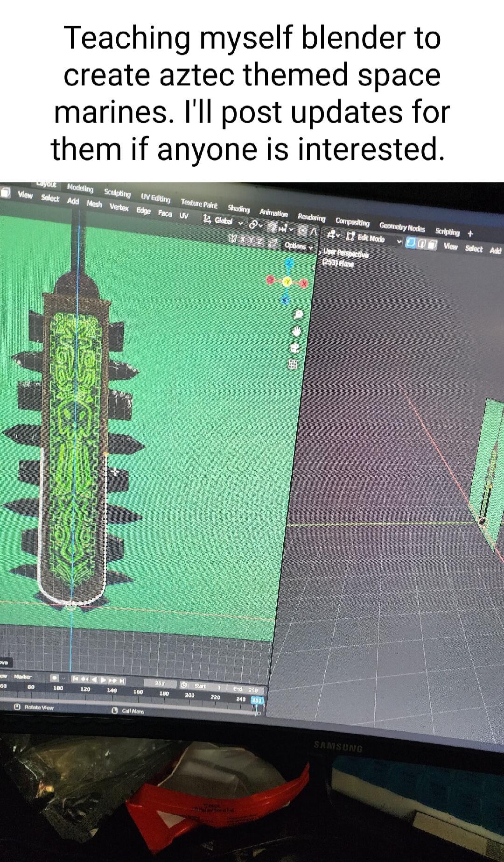Open the Scripting workspace tab
Screen dimensions: 504x862
(x=447, y=232)
